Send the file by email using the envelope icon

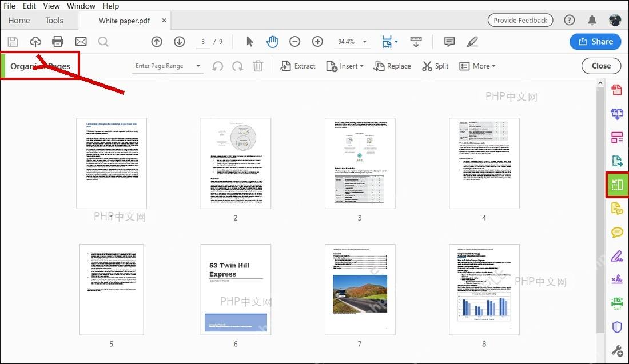point(81,42)
